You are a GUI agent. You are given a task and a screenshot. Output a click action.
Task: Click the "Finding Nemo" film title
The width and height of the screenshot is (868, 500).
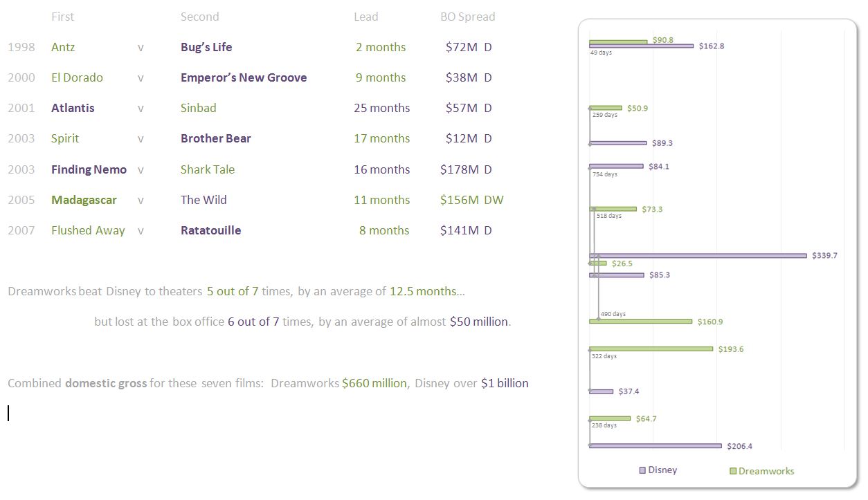(x=89, y=169)
